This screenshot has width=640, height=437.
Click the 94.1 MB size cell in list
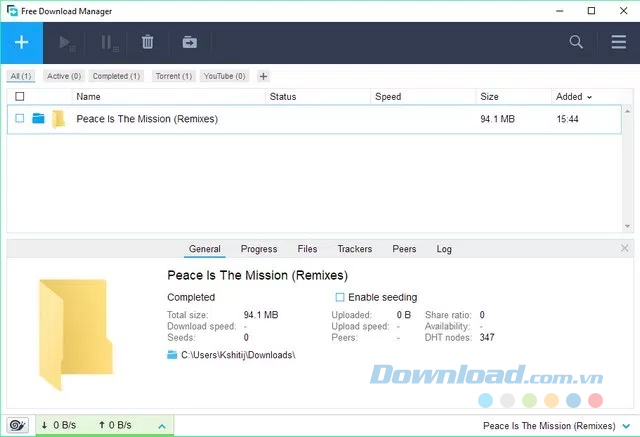497,119
